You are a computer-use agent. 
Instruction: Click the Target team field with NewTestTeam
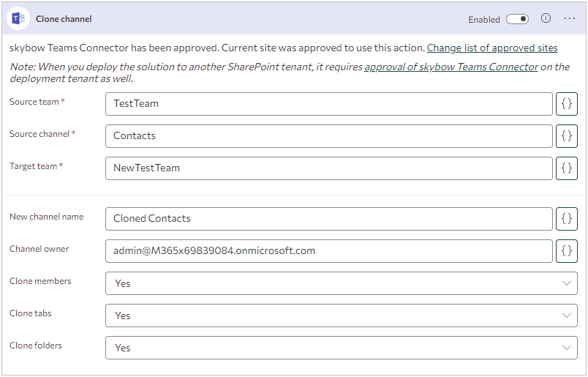pos(328,168)
